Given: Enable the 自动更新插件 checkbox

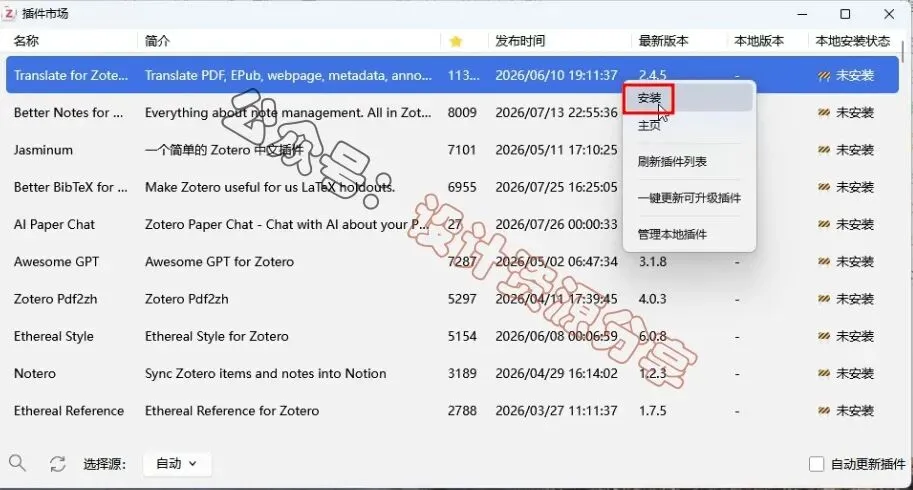Looking at the screenshot, I should [816, 464].
